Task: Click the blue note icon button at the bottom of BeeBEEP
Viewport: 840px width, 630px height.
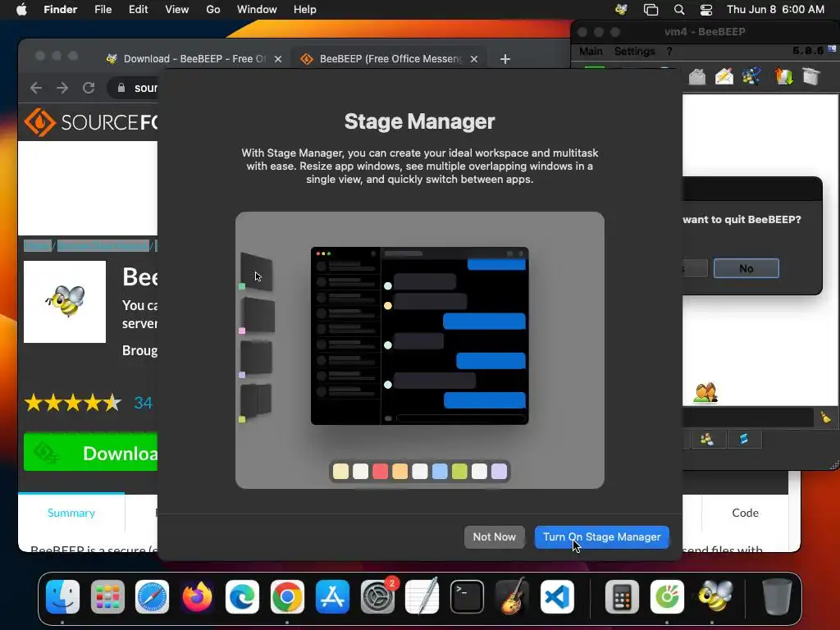Action: (x=743, y=440)
